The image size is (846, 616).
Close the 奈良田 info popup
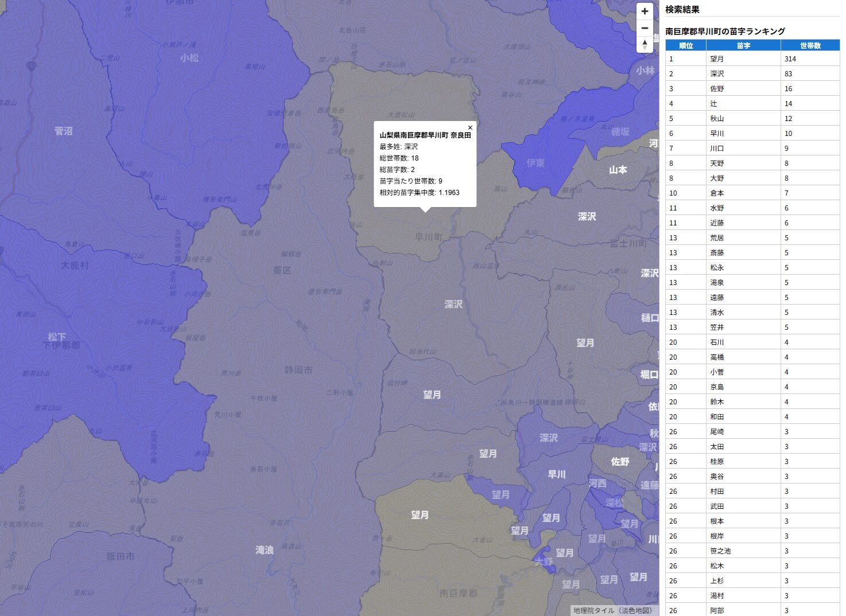[470, 128]
